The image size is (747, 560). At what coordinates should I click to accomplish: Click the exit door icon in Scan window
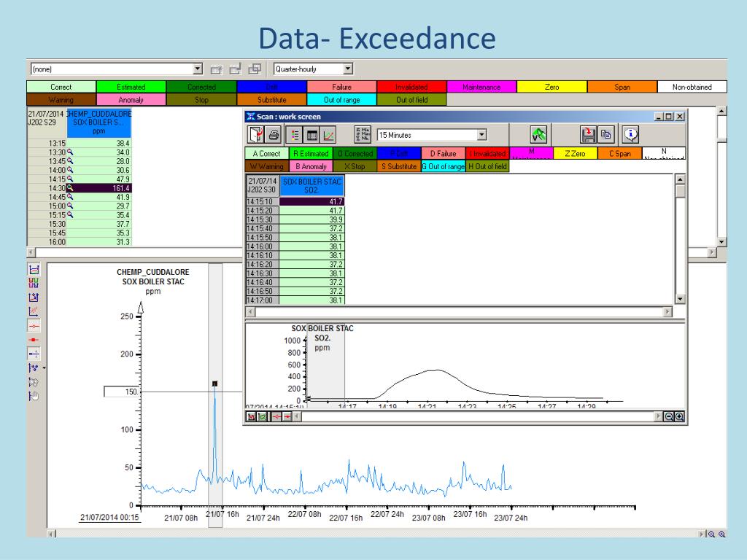point(256,135)
